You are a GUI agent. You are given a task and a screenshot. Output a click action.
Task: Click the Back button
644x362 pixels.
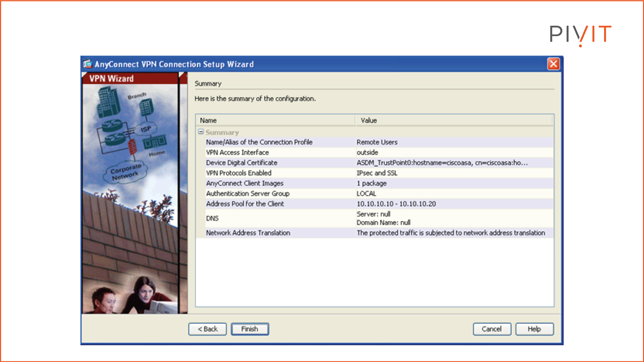(x=207, y=329)
